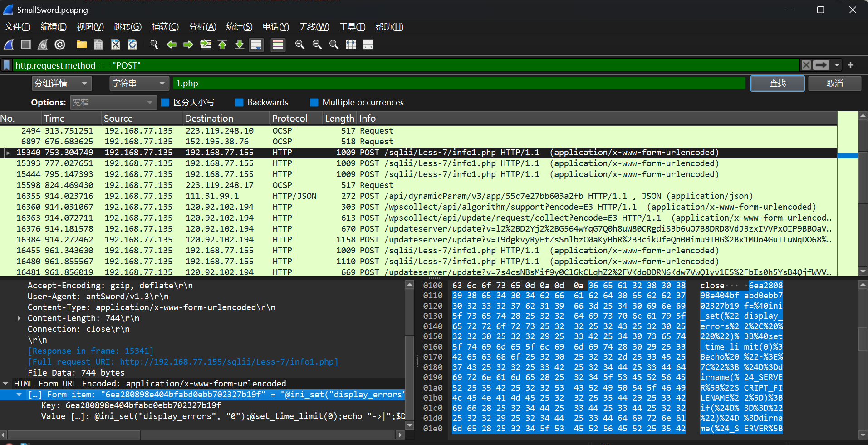This screenshot has height=445, width=868.
Task: Open capture options gear icon
Action: tap(60, 44)
